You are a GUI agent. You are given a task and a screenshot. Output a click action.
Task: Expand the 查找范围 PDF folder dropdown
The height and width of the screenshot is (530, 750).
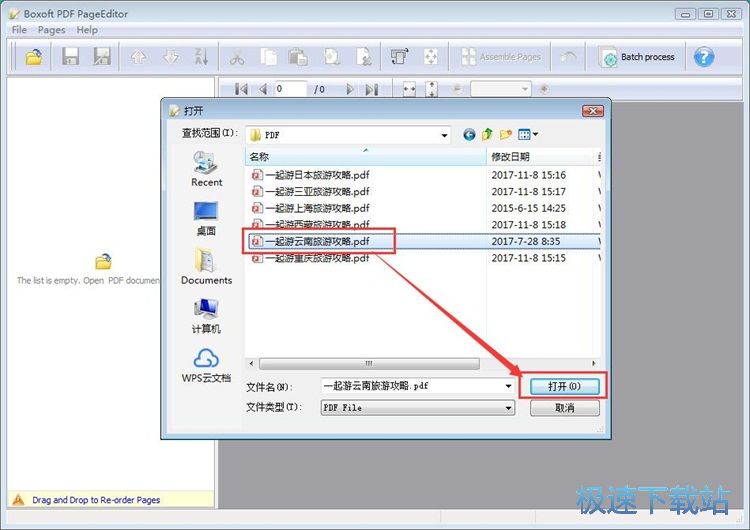tap(444, 135)
